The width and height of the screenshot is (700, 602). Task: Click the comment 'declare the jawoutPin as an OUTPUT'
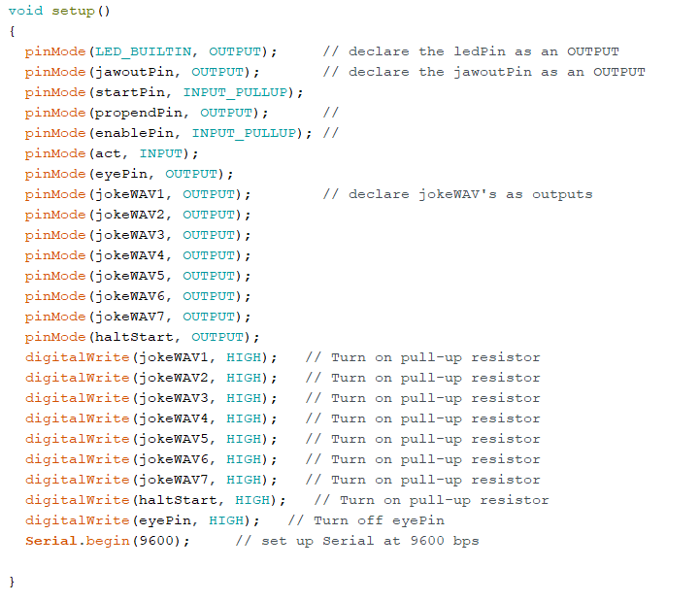pyautogui.click(x=483, y=73)
